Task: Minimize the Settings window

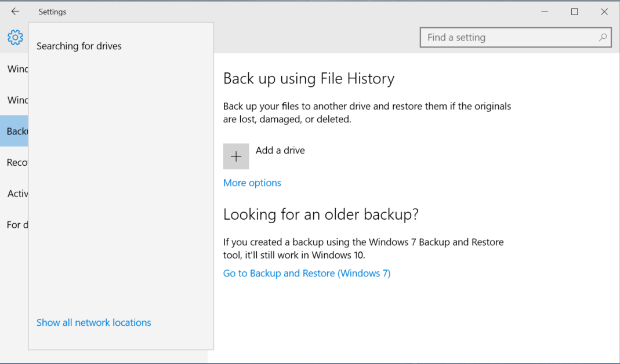Action: pos(544,11)
